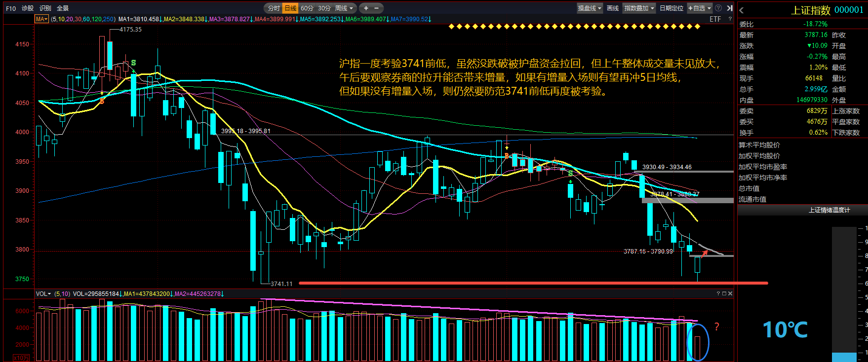
Task: Click the ETF label button
Action: (715, 19)
